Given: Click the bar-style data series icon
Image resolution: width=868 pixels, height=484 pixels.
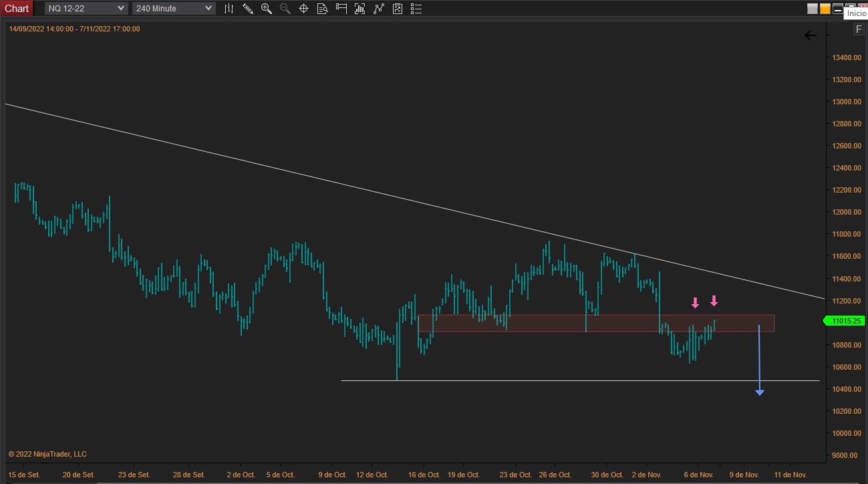Looking at the screenshot, I should pos(229,9).
